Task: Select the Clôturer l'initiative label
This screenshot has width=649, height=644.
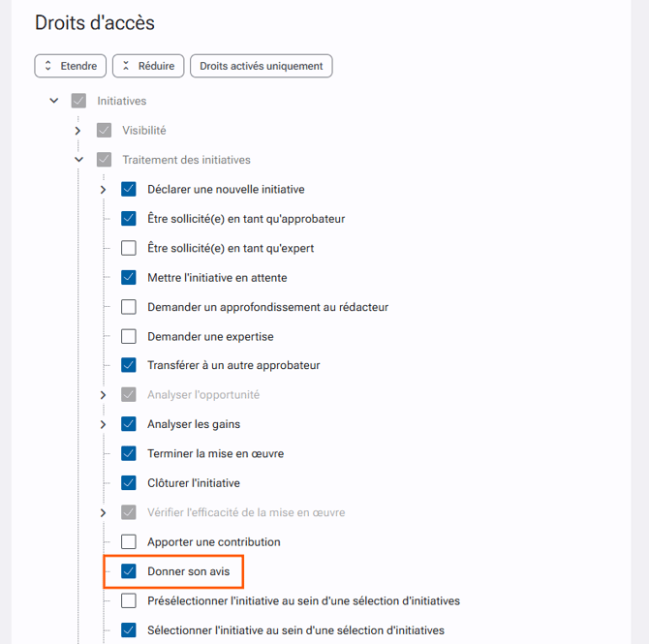Action: 194,483
